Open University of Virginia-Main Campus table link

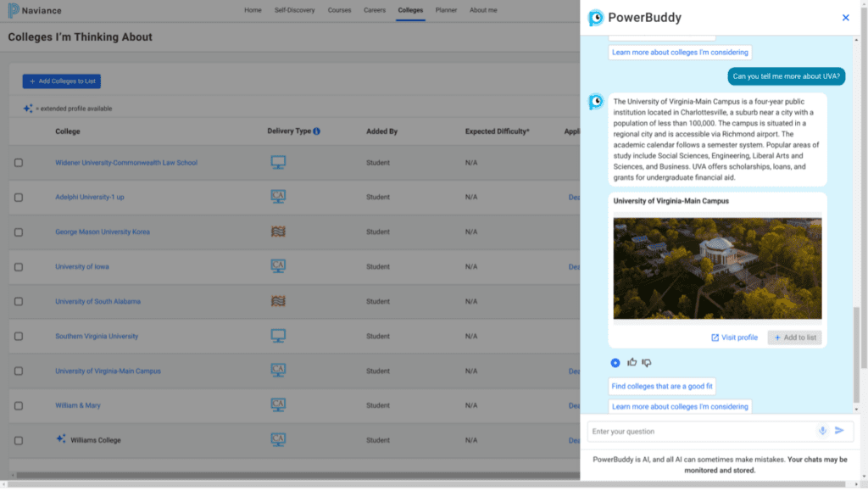[x=108, y=371]
